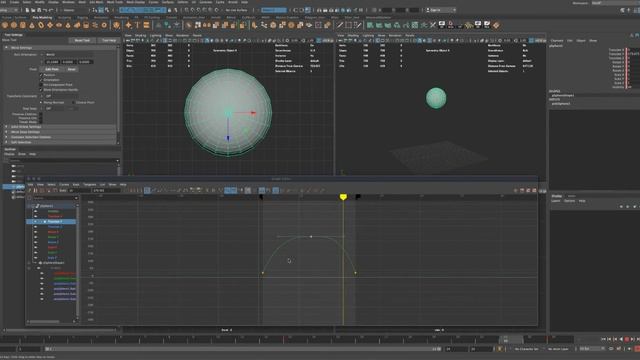The height and width of the screenshot is (360, 640).
Task: Open Shading menu in left viewport
Action: point(140,36)
